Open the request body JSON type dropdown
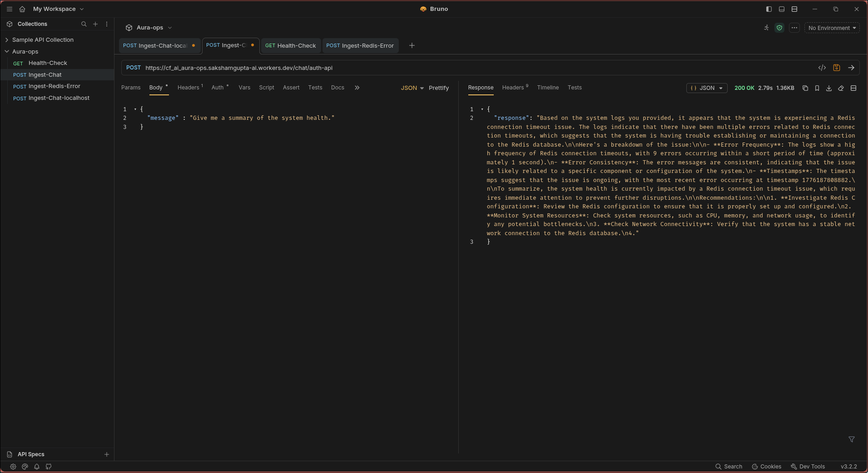This screenshot has height=473, width=868. (x=412, y=88)
